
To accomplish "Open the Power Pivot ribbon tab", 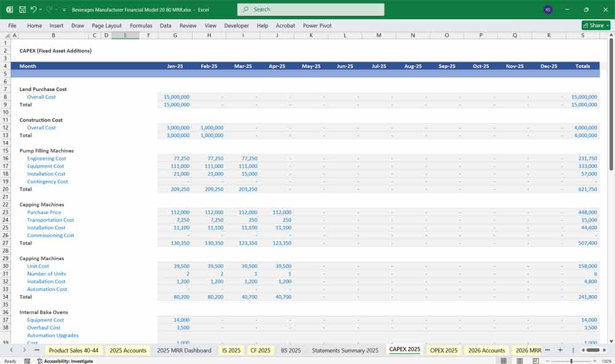I will click(x=317, y=26).
